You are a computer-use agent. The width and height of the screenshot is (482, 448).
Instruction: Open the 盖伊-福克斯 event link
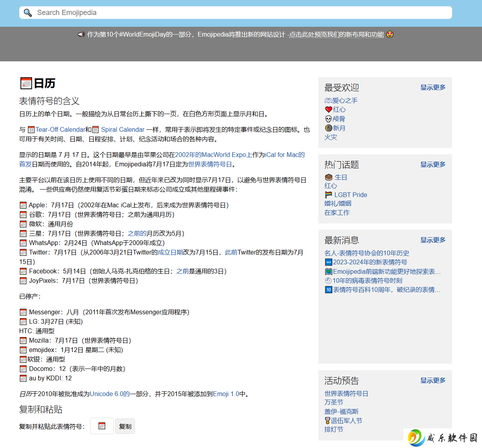click(342, 412)
